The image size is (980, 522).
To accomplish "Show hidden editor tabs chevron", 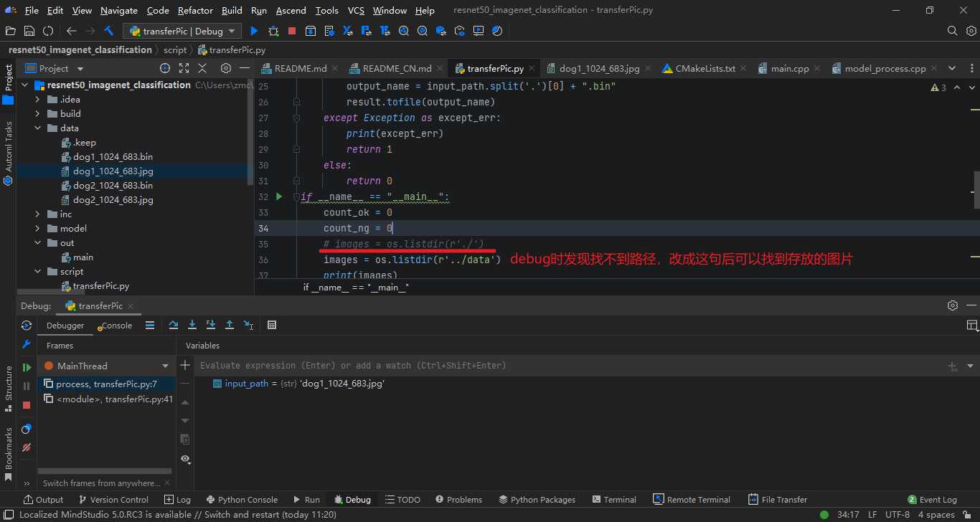I will coord(952,68).
